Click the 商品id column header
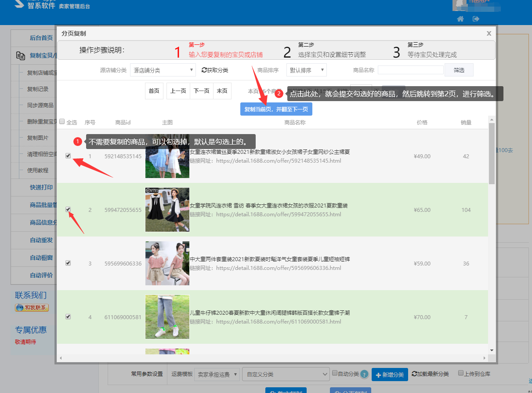Image resolution: width=532 pixels, height=393 pixels. coord(123,122)
